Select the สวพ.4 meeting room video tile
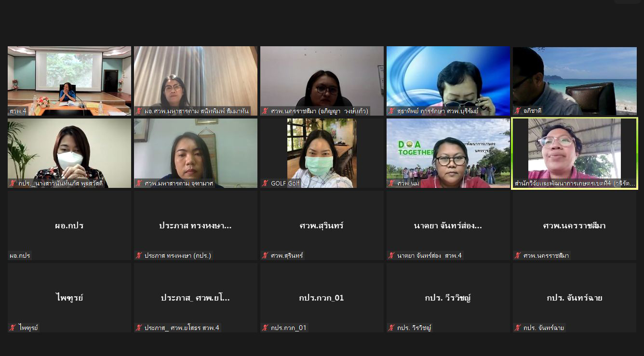The width and height of the screenshot is (644, 356). [x=69, y=81]
